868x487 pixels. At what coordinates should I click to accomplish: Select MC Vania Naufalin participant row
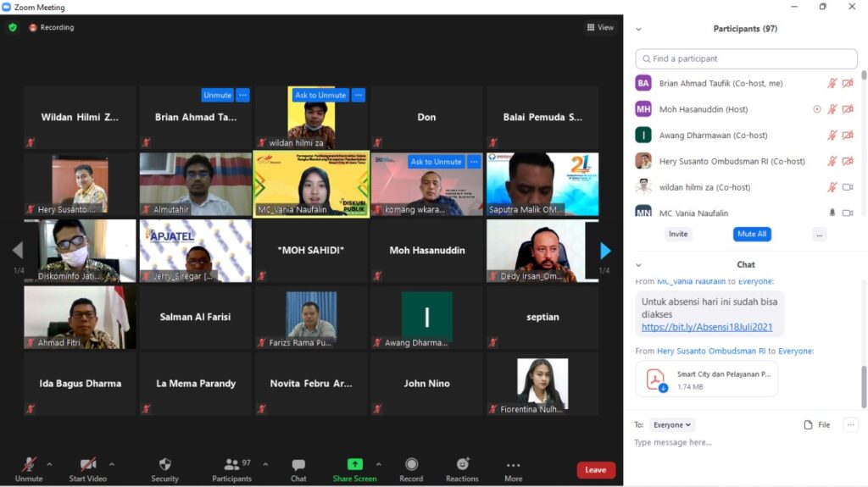[746, 212]
